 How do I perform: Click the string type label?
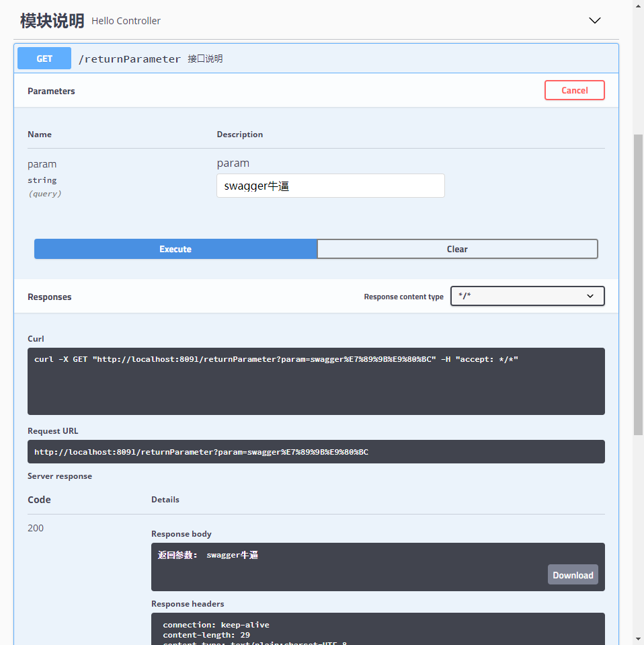pyautogui.click(x=42, y=180)
